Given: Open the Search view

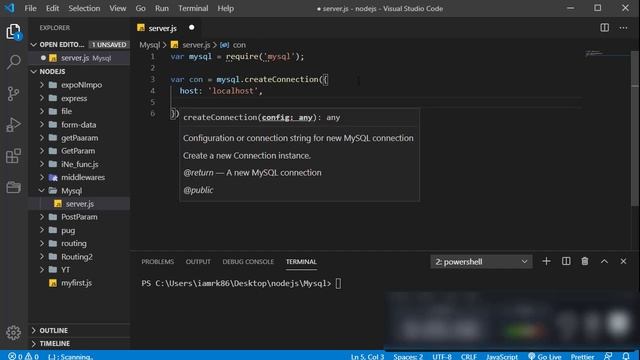Looking at the screenshot, I should 13,62.
